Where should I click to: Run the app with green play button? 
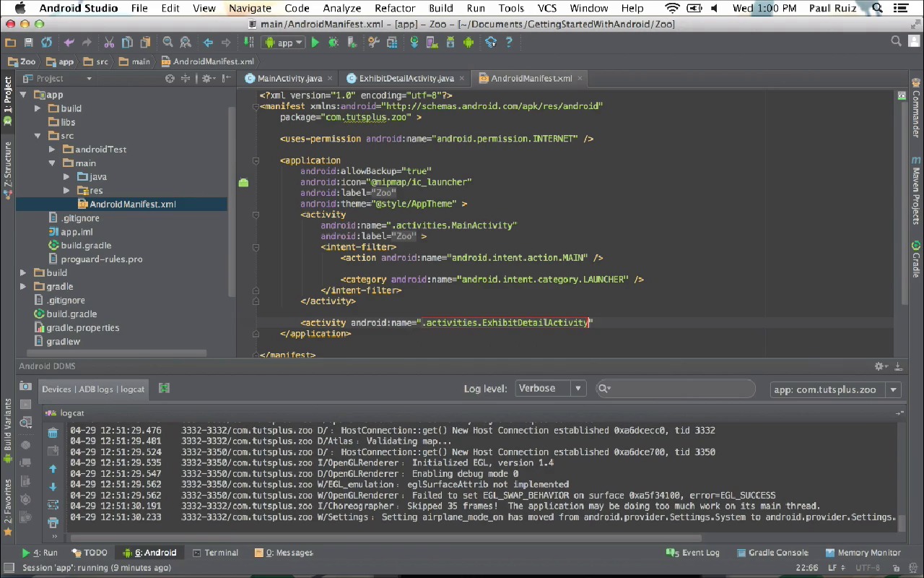point(315,43)
